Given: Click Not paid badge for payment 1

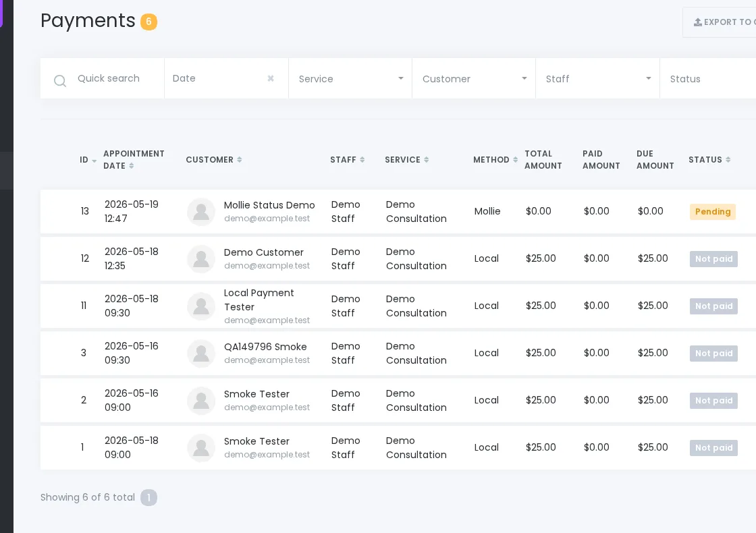Looking at the screenshot, I should click(713, 448).
